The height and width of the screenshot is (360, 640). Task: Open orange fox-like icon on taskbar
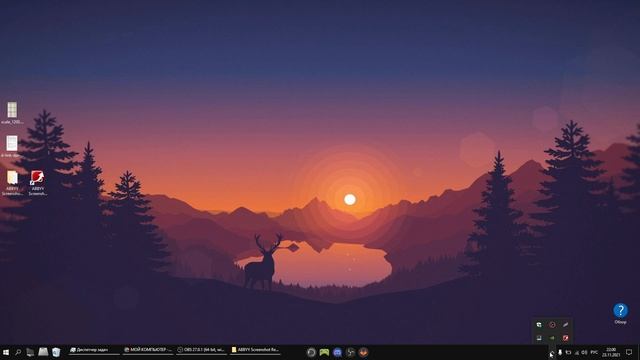(x=363, y=352)
